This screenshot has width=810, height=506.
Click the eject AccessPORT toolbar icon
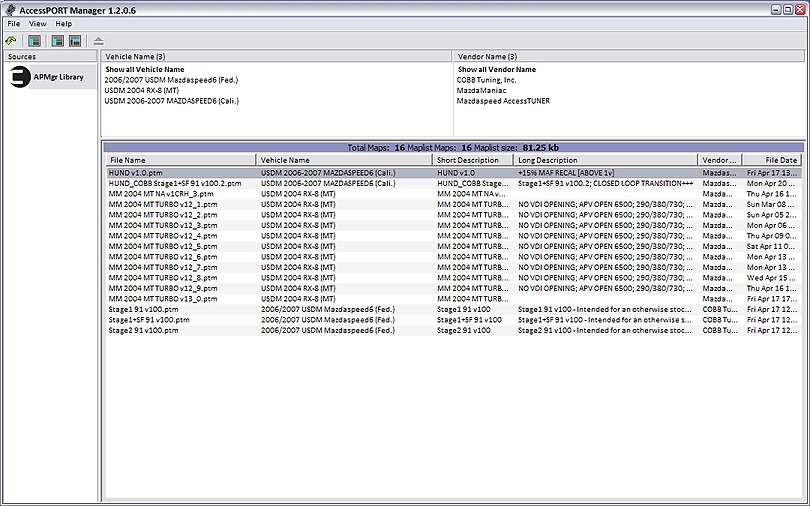click(99, 41)
